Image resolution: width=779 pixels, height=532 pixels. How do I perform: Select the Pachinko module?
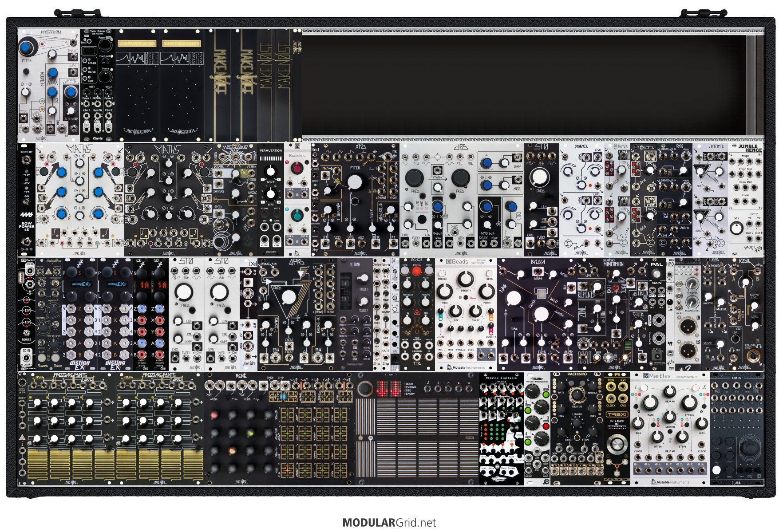(x=577, y=428)
